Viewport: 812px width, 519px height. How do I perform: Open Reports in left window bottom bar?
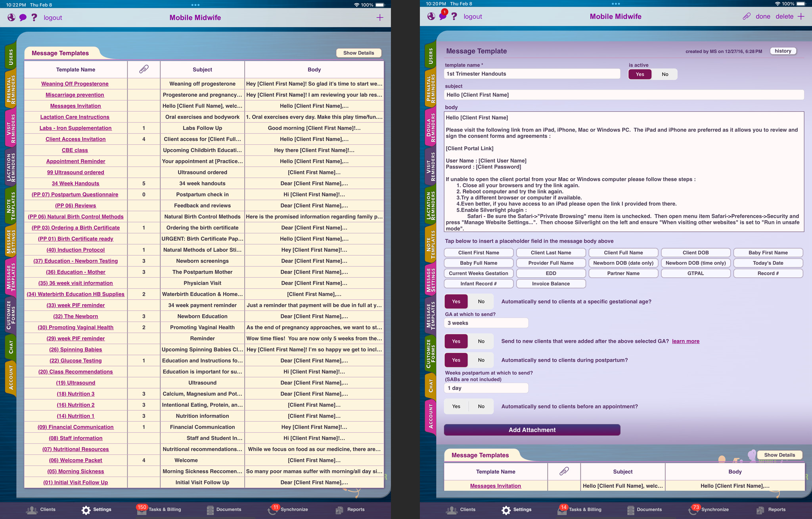pyautogui.click(x=350, y=510)
